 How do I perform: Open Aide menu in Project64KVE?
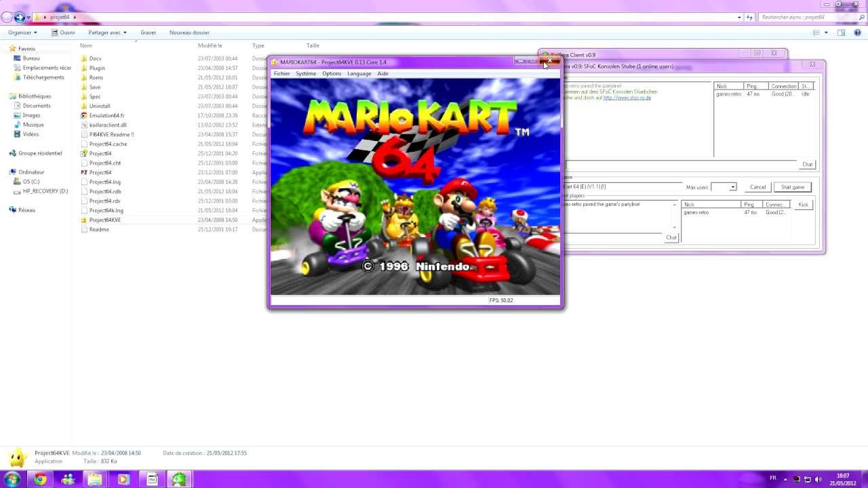383,73
